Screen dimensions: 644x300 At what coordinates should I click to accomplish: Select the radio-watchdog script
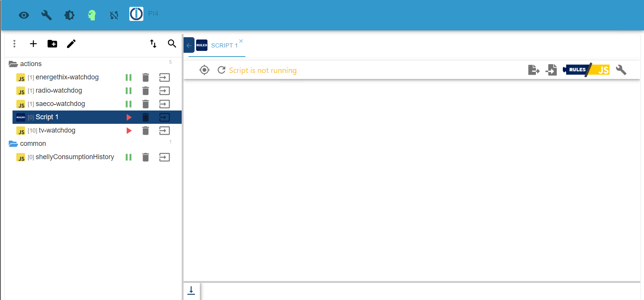click(59, 90)
